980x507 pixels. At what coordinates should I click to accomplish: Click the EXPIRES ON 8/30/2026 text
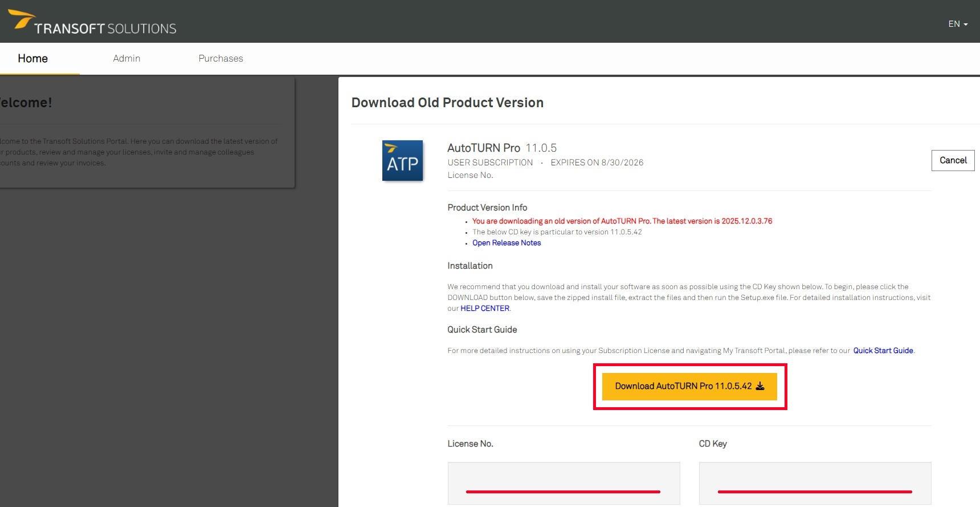(597, 163)
